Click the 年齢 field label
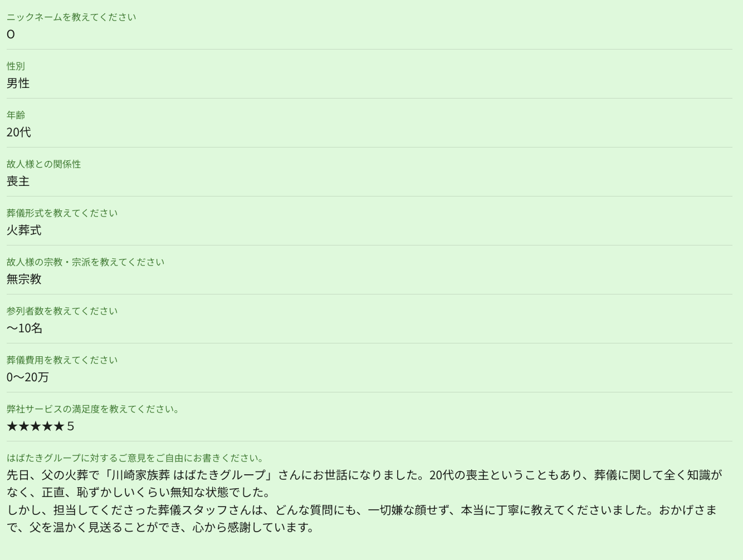This screenshot has height=560, width=743. (x=16, y=115)
